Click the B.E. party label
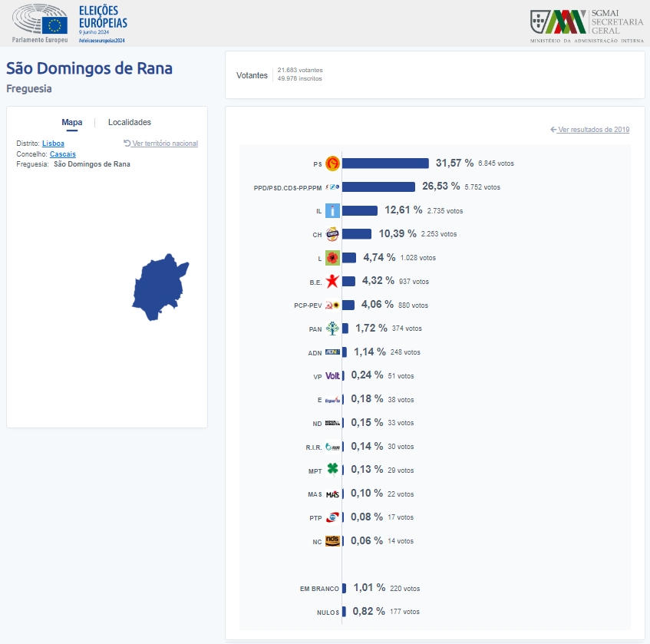The image size is (650, 644). 315,282
